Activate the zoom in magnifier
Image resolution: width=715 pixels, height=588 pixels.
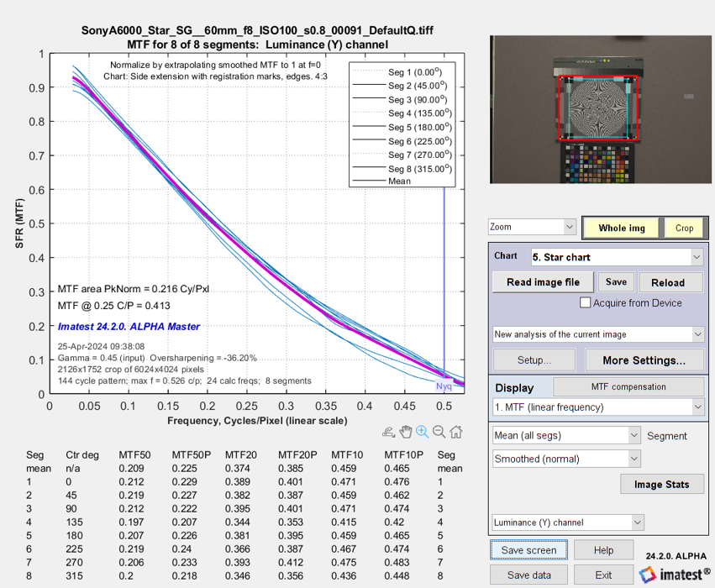(422, 433)
